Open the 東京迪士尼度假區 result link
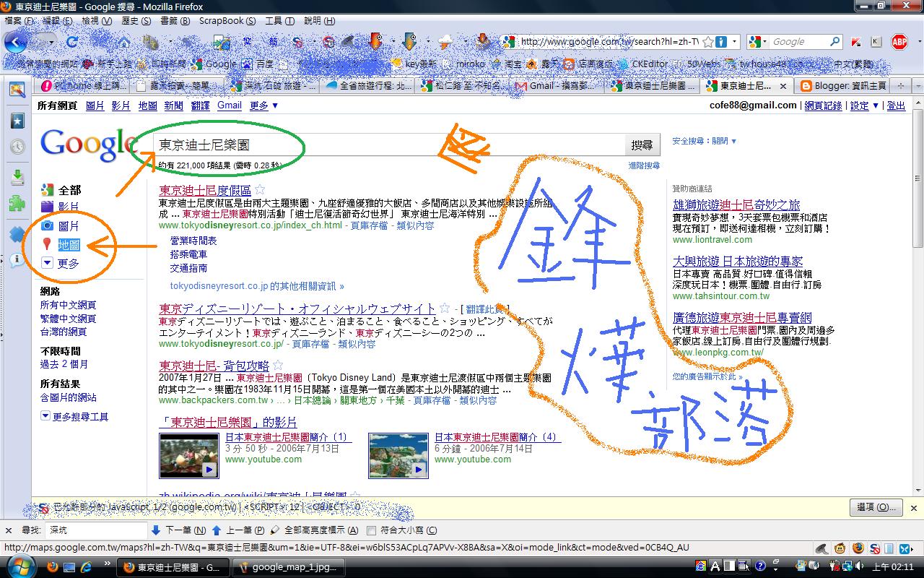The width and height of the screenshot is (924, 578). point(205,191)
